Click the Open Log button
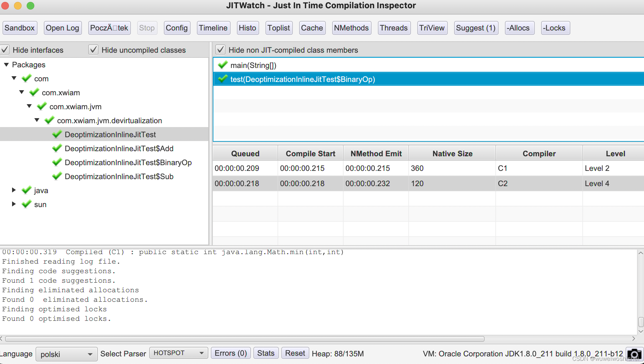Screen dimensions: 644x364 click(x=62, y=27)
